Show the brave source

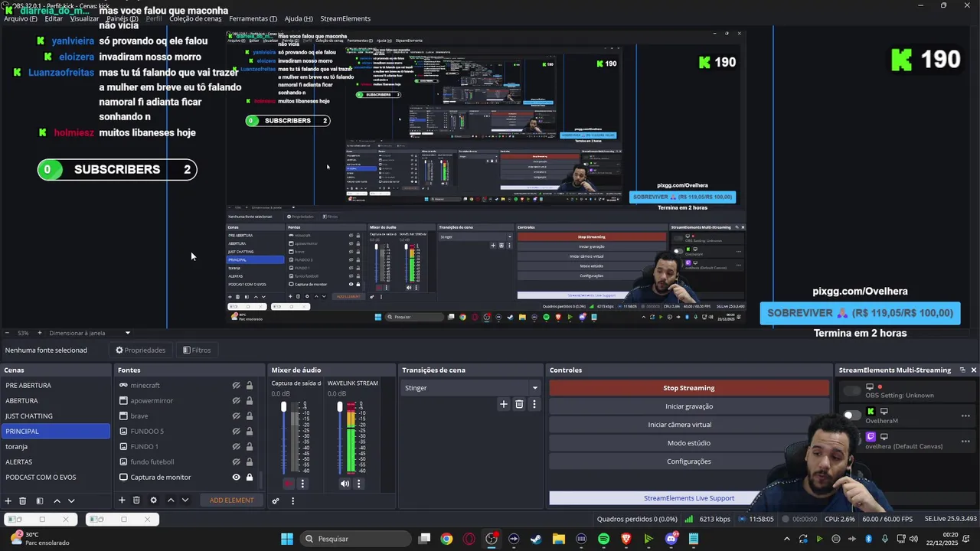point(237,416)
